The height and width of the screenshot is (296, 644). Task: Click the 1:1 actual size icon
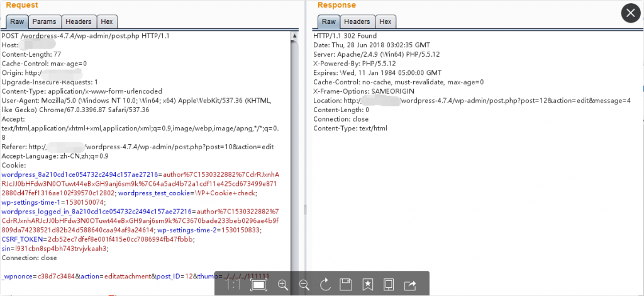point(233,285)
